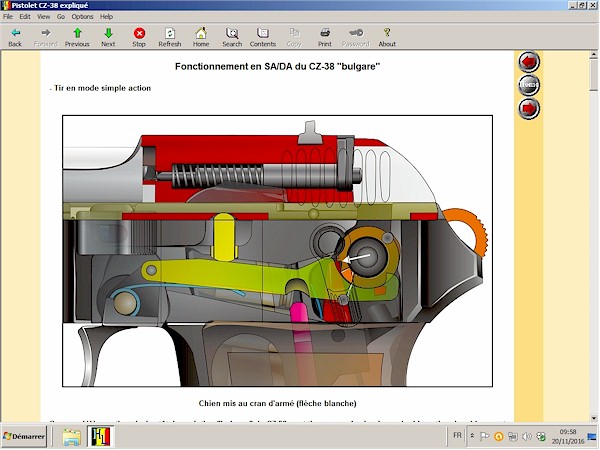Screen dimensions: 600x450
Task: Go to Next page with green down arrow
Action: coord(108,38)
